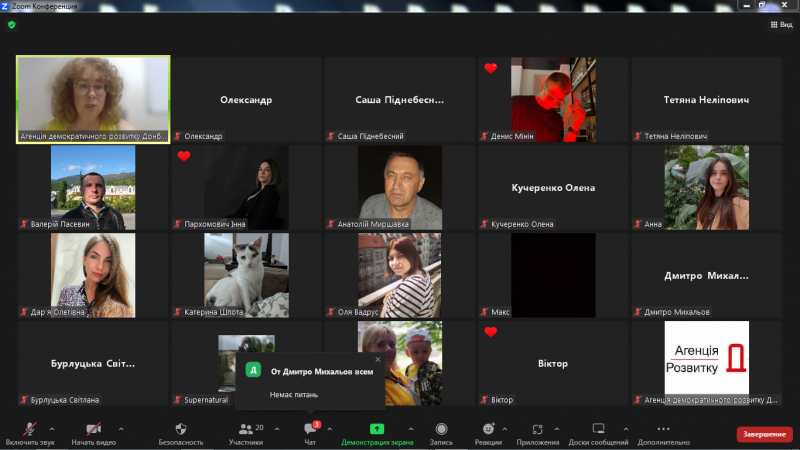
Task: Open the Участники participants panel
Action: [246, 431]
